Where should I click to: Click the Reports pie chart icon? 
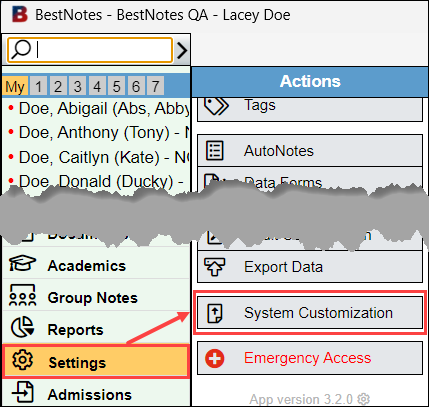[22, 327]
